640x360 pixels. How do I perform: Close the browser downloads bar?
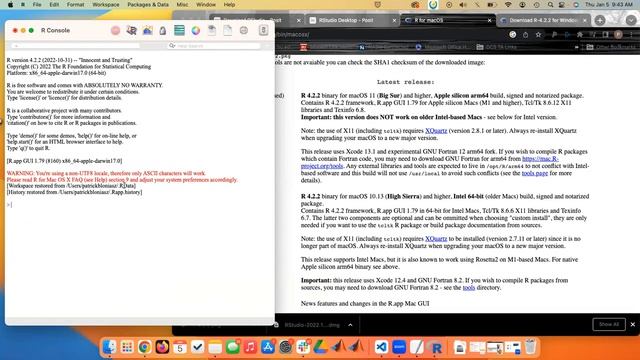point(633,324)
